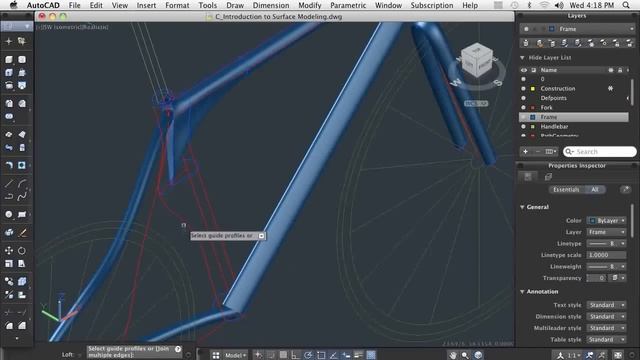
Task: Toggle the transparency display in status bar
Action: click(371, 355)
